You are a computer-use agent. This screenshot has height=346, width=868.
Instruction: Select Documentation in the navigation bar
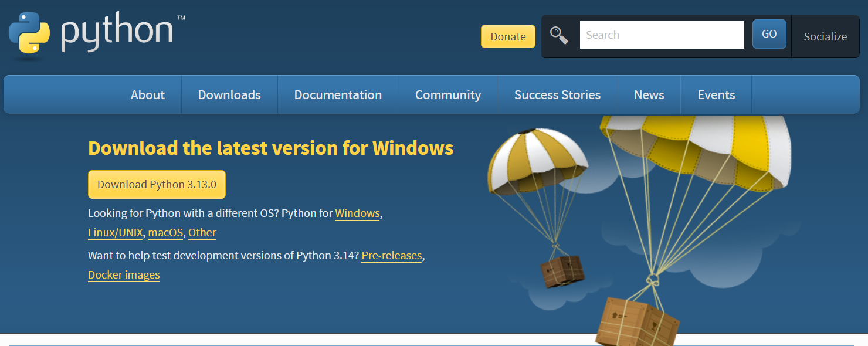pyautogui.click(x=338, y=95)
